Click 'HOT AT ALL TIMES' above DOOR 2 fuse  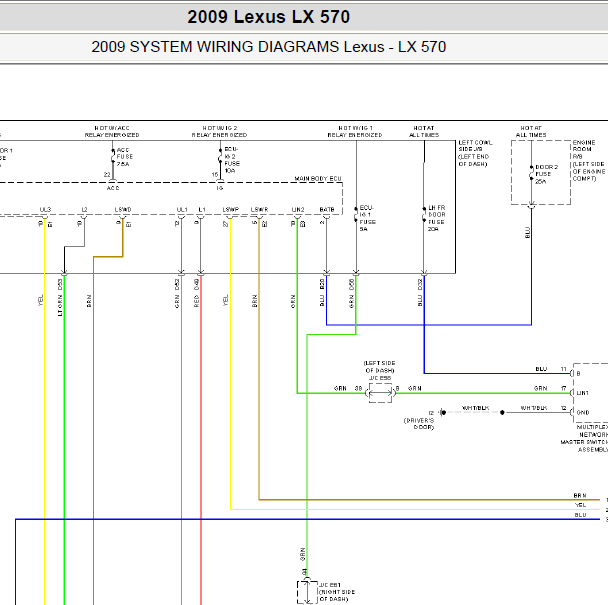531,131
